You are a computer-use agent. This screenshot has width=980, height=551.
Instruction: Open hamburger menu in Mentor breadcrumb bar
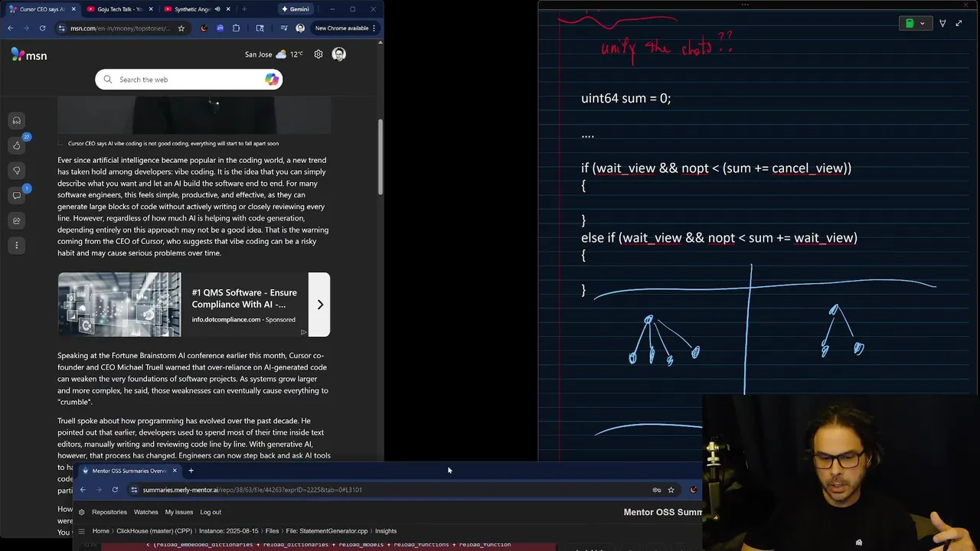[x=81, y=531]
